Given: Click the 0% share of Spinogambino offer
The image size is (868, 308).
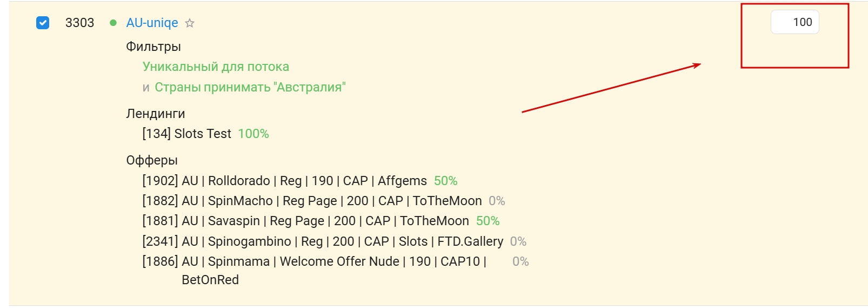Looking at the screenshot, I should coord(518,241).
